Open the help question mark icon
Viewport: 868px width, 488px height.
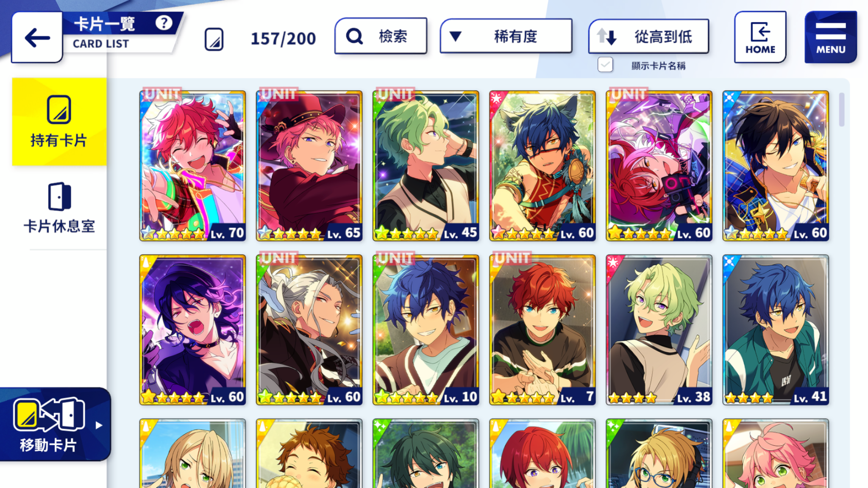(164, 22)
